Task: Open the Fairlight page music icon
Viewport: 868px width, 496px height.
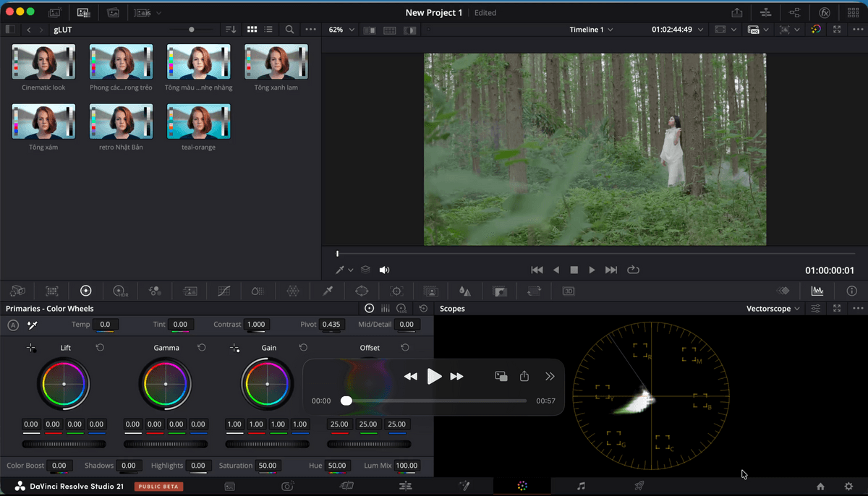Action: tap(581, 487)
